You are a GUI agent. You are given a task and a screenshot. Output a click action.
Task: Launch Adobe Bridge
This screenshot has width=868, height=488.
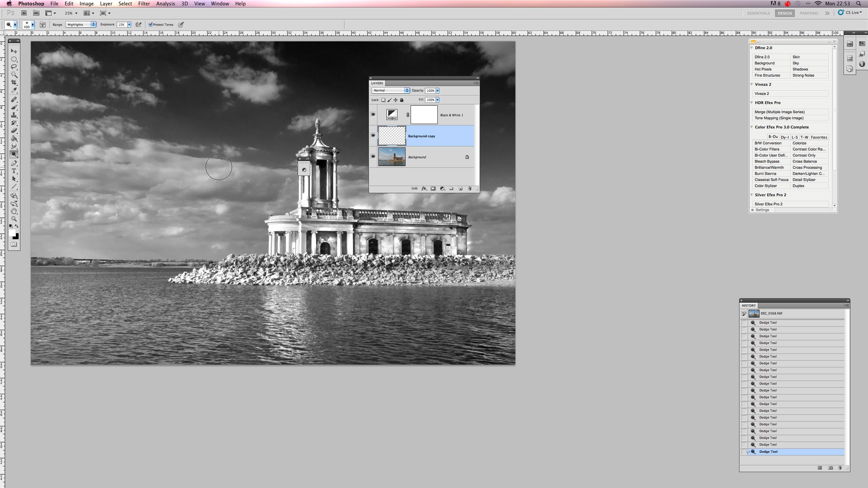click(24, 13)
